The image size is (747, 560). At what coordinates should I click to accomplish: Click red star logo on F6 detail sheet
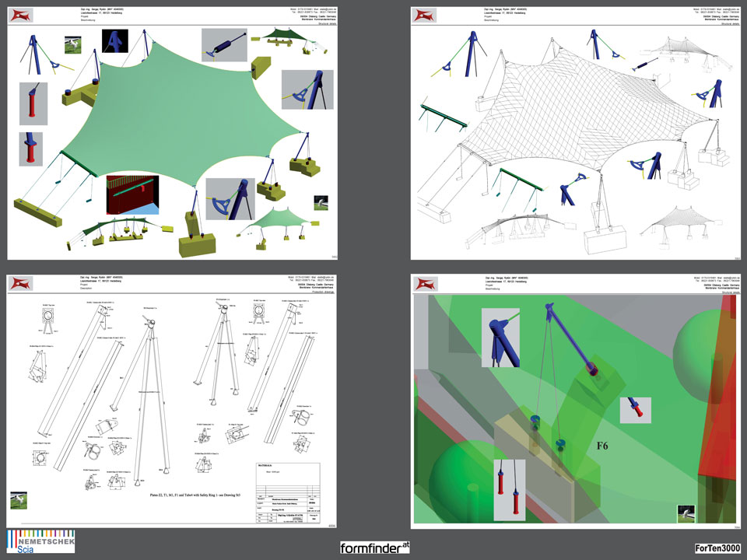pyautogui.click(x=424, y=284)
